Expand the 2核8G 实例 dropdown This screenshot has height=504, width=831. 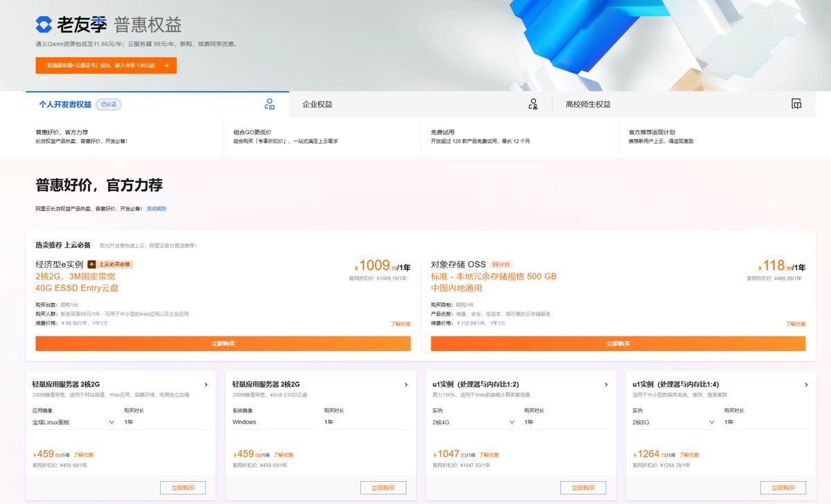[674, 422]
